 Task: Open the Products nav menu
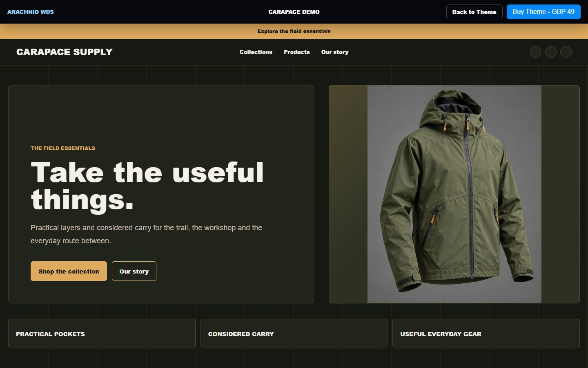click(297, 52)
